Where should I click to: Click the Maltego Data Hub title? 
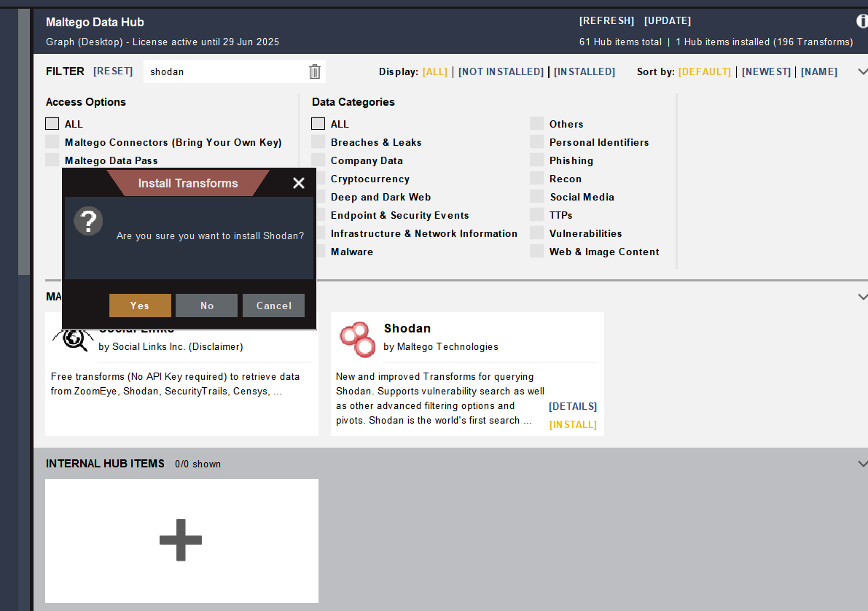[95, 22]
